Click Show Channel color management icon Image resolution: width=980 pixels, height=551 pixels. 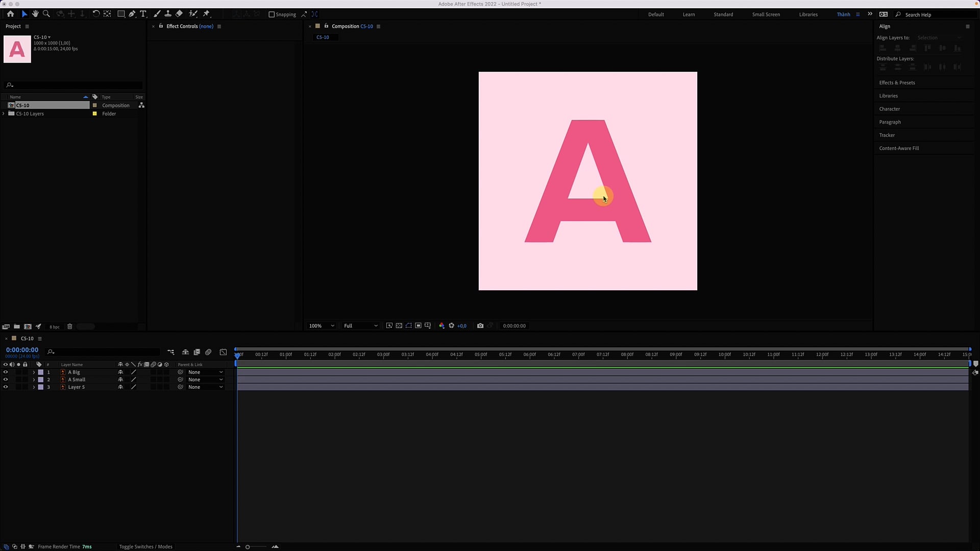tap(442, 325)
